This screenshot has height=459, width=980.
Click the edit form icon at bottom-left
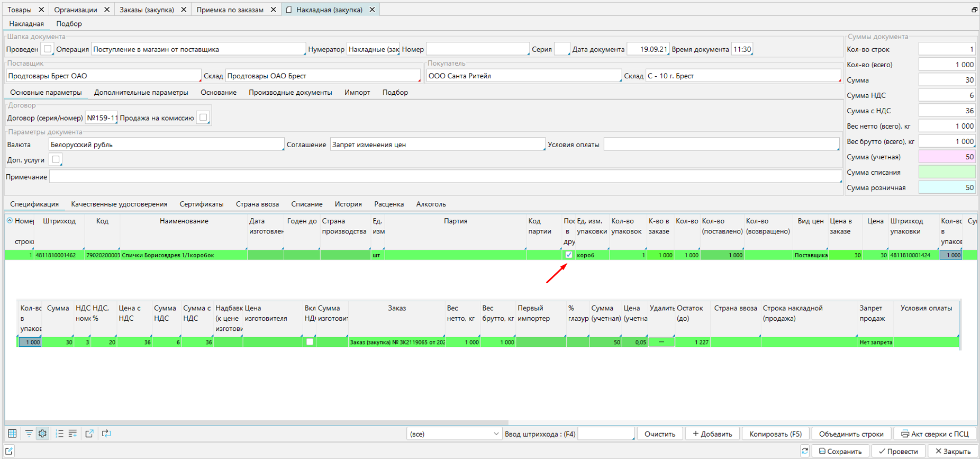click(9, 451)
